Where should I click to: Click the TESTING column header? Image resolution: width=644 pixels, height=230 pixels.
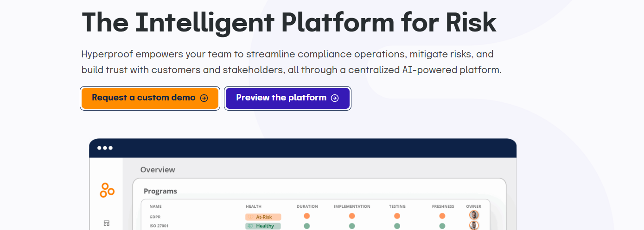(397, 206)
